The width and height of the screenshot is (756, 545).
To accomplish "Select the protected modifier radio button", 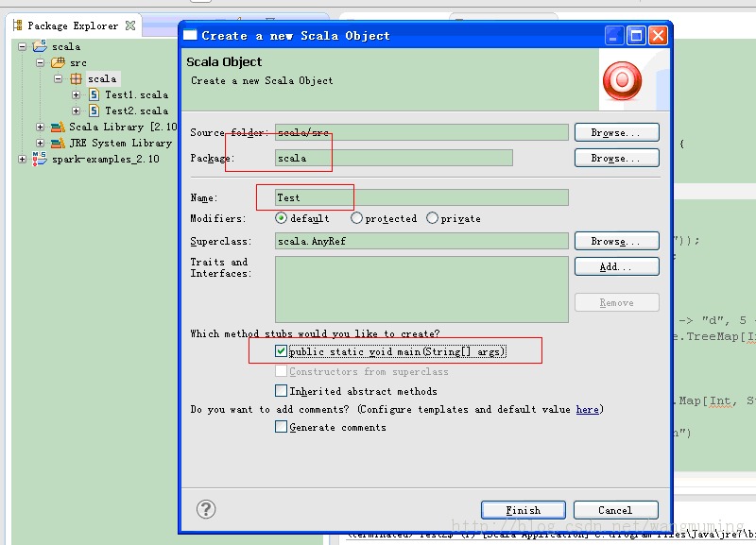I will coord(356,218).
